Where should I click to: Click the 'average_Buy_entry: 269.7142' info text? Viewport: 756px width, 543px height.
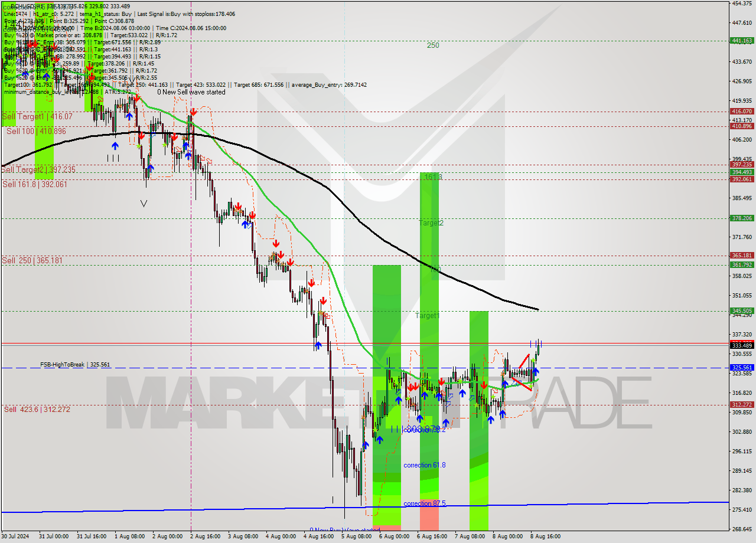pos(328,85)
